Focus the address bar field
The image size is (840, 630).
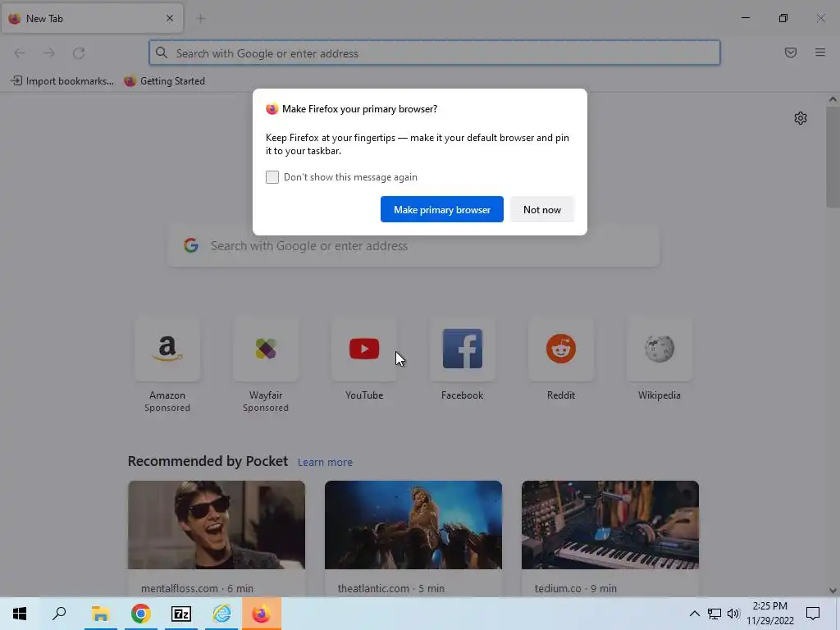435,53
